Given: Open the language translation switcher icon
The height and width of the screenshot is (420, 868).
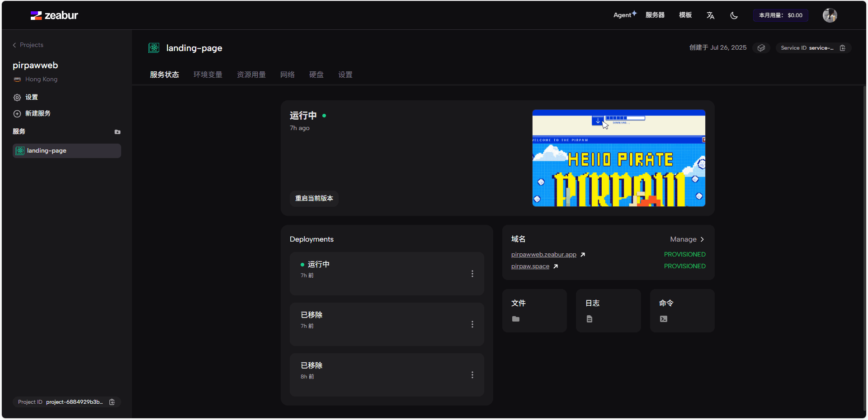Looking at the screenshot, I should coord(711,15).
